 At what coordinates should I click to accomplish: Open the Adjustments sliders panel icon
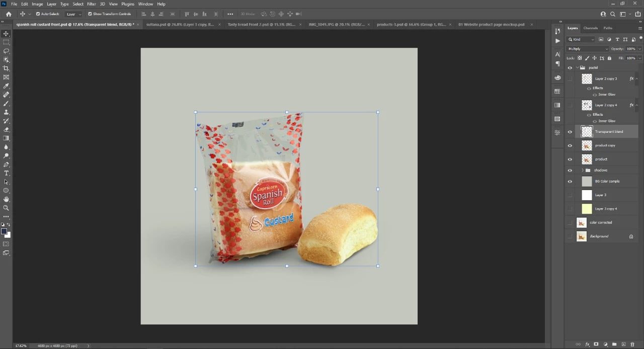(557, 133)
